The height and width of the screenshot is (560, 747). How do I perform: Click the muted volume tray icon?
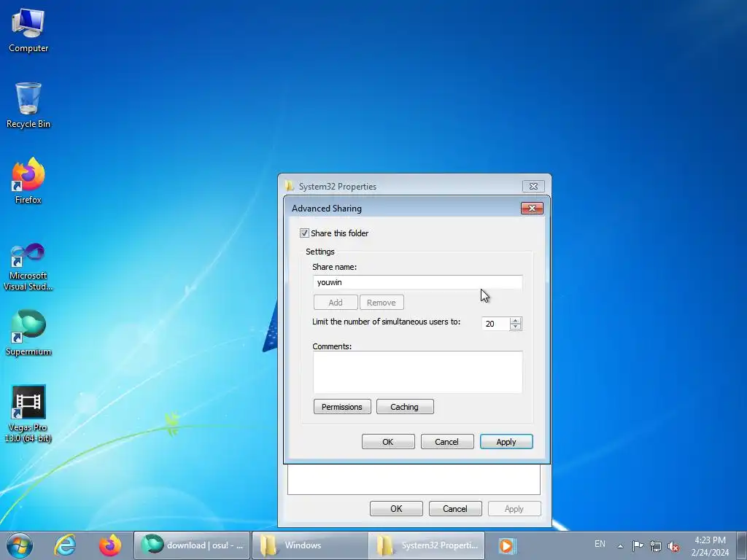click(x=673, y=546)
